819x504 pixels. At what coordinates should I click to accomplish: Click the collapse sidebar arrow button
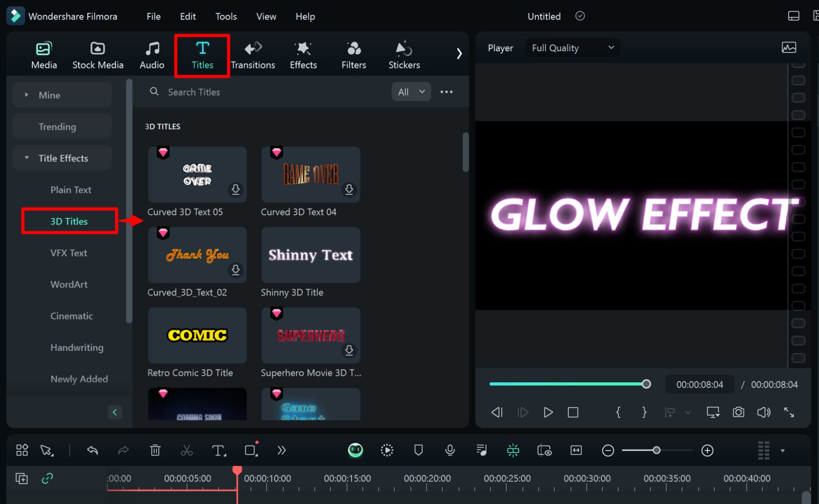tap(115, 412)
